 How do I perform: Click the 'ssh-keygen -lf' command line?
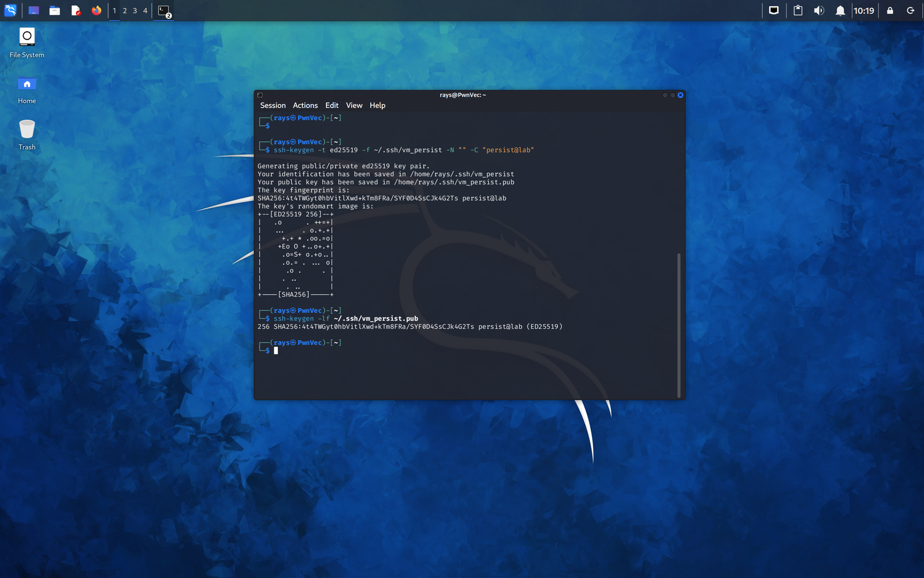coord(346,318)
